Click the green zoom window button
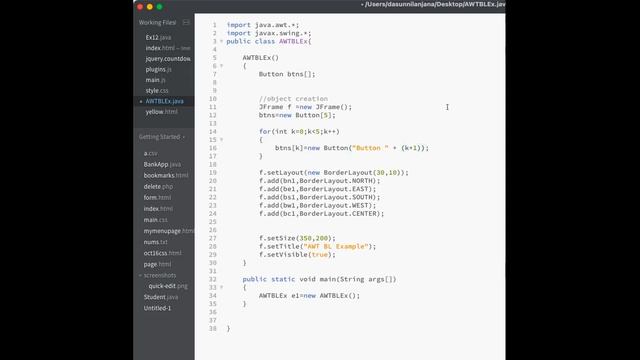The height and width of the screenshot is (360, 640). 160,7
